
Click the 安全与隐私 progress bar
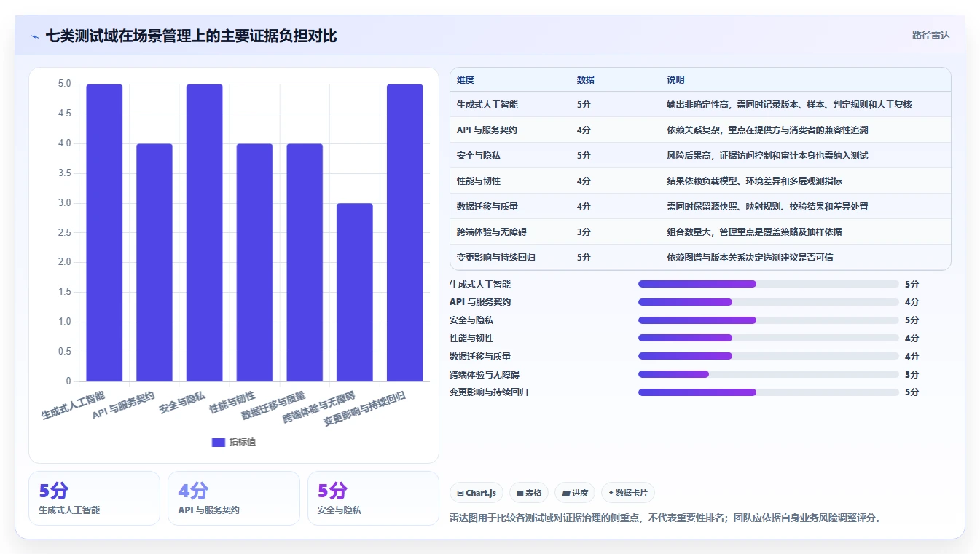click(769, 320)
